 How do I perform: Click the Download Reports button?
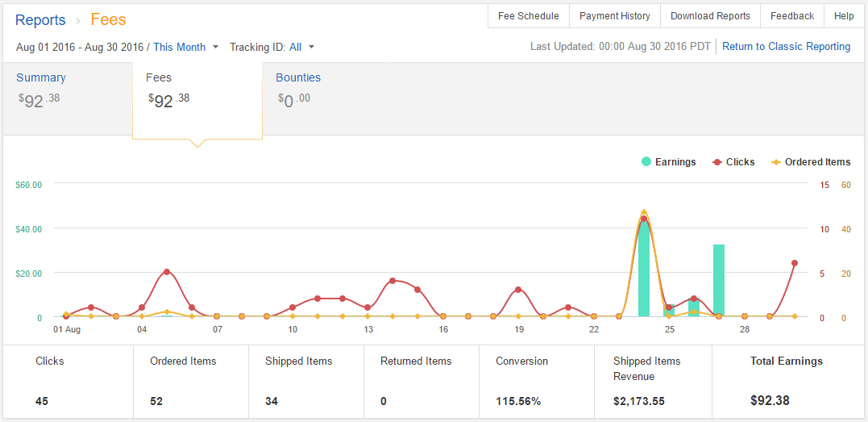710,16
